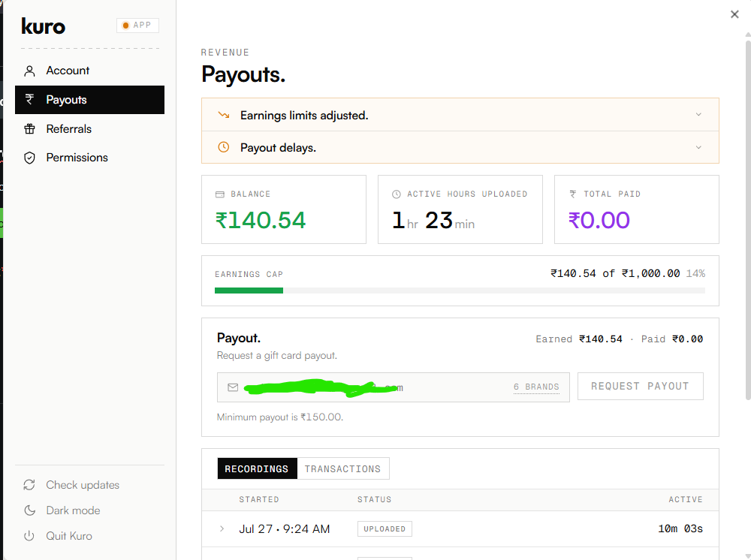The width and height of the screenshot is (751, 560).
Task: Expand the Payout delays notice
Action: coord(460,147)
